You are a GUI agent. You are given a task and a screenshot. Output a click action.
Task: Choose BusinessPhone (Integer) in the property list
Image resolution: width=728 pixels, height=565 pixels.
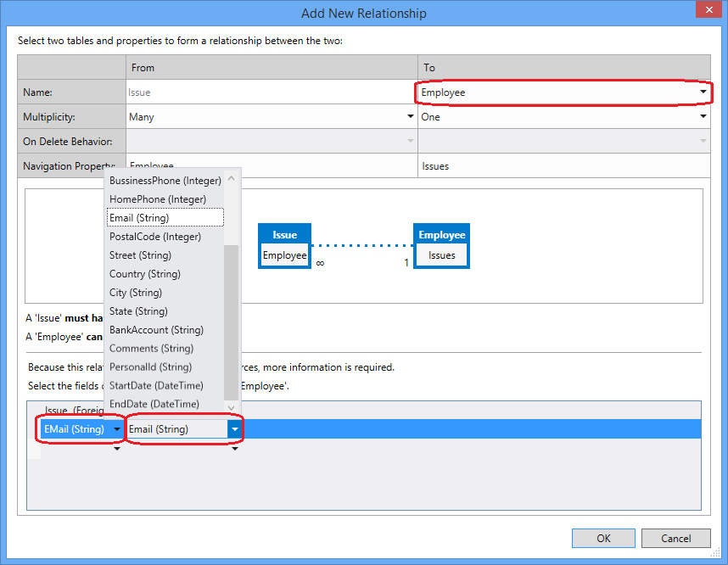pos(165,180)
